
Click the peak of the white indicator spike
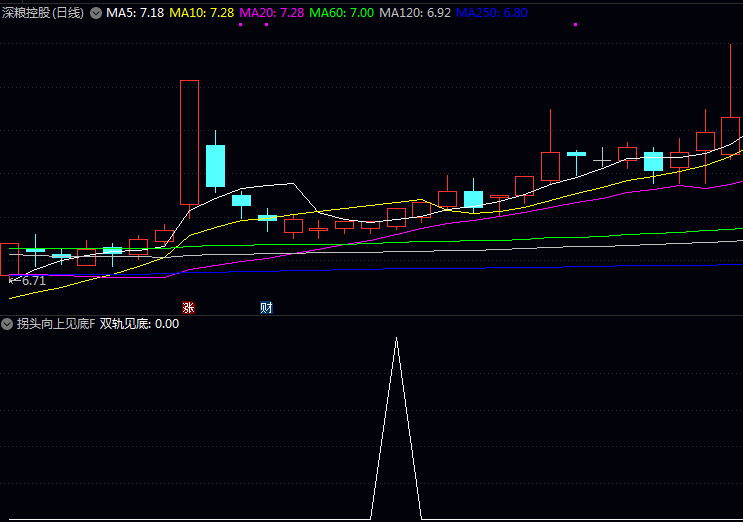coord(396,339)
